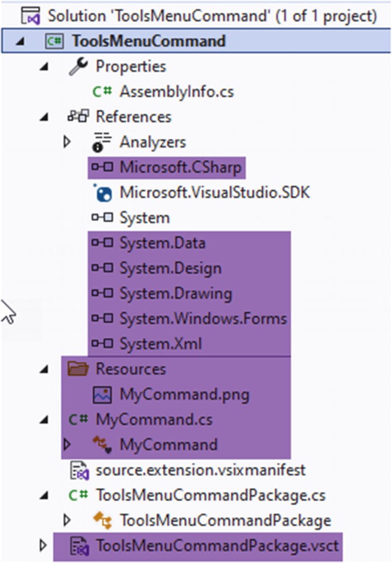Open the MyCommand.cs file

pyautogui.click(x=153, y=419)
